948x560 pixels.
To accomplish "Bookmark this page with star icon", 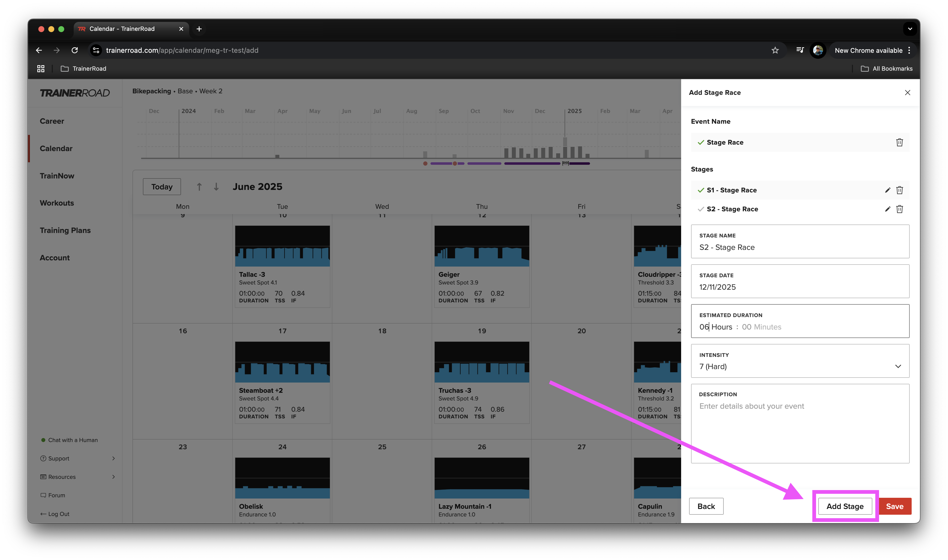I will [x=775, y=50].
